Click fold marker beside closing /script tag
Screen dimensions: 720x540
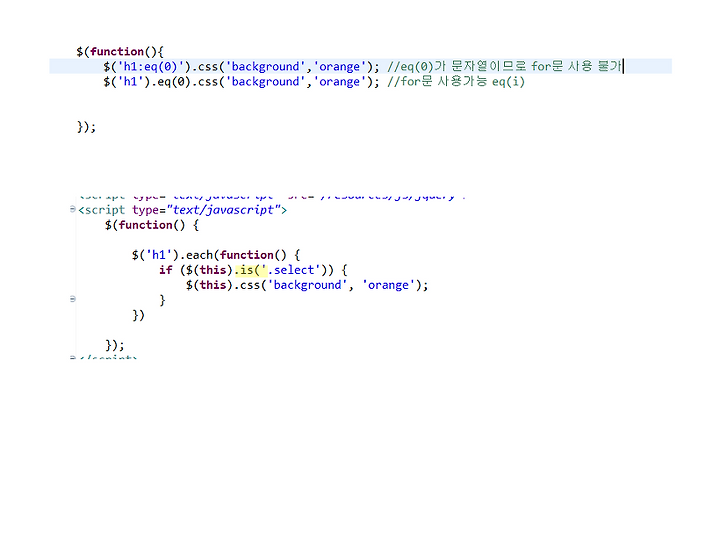point(73,357)
